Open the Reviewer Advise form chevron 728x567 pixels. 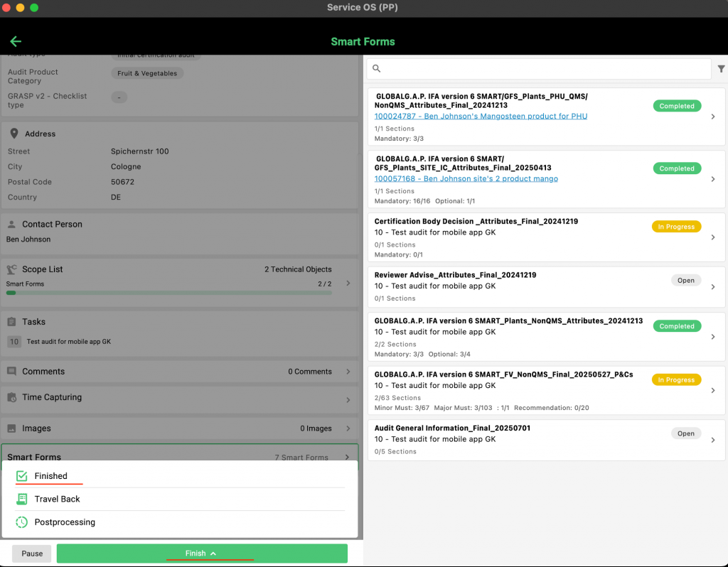(x=713, y=286)
